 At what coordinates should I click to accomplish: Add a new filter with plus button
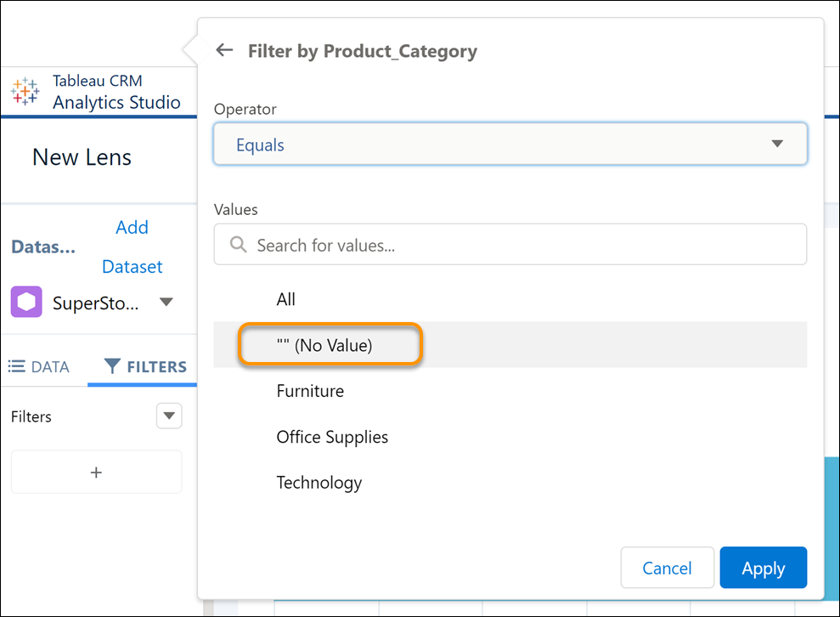click(x=97, y=473)
